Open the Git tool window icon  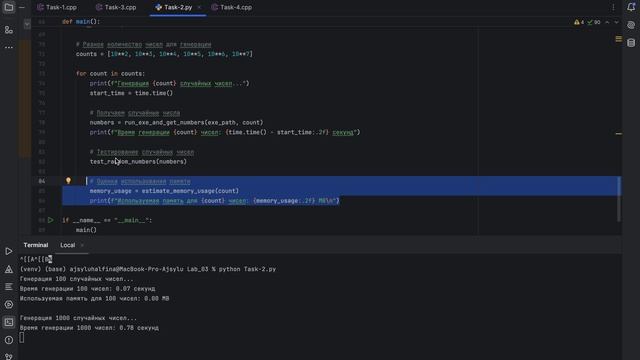[x=9, y=356]
